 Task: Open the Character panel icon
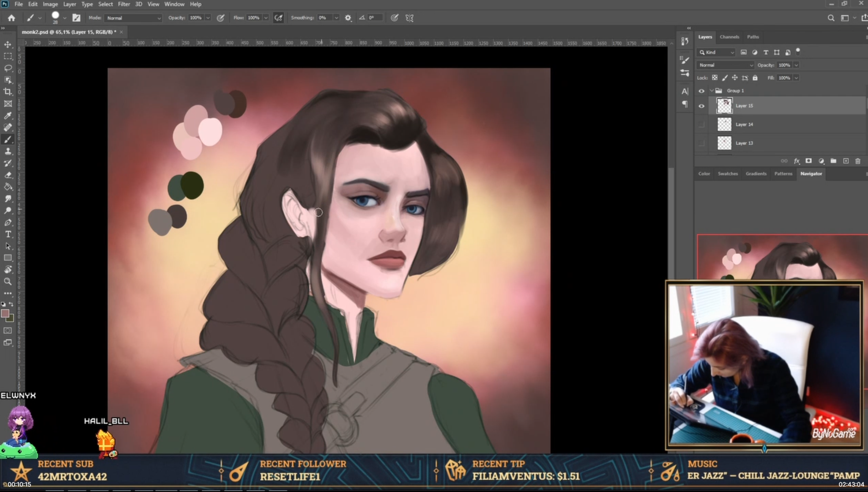(x=684, y=91)
